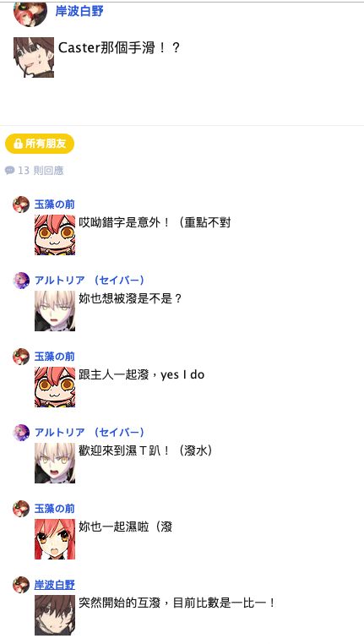Open アルトリア username above 歡迎來到濕T趴 reply
The height and width of the screenshot is (644, 364).
[x=90, y=433]
